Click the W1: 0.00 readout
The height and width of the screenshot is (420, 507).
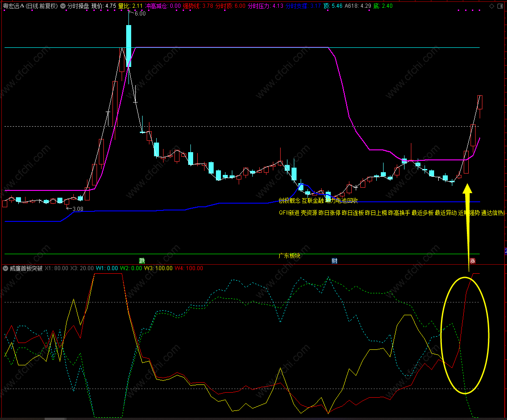pyautogui.click(x=107, y=268)
